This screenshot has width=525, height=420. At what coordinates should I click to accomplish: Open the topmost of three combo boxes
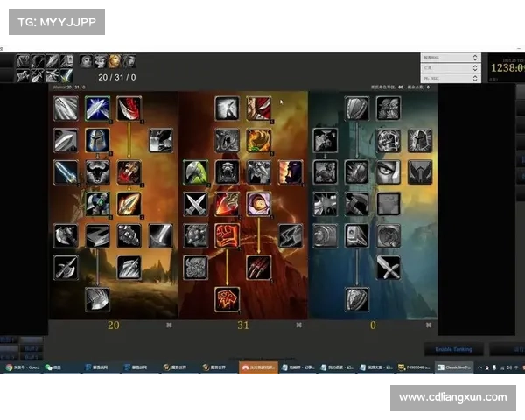pos(451,58)
